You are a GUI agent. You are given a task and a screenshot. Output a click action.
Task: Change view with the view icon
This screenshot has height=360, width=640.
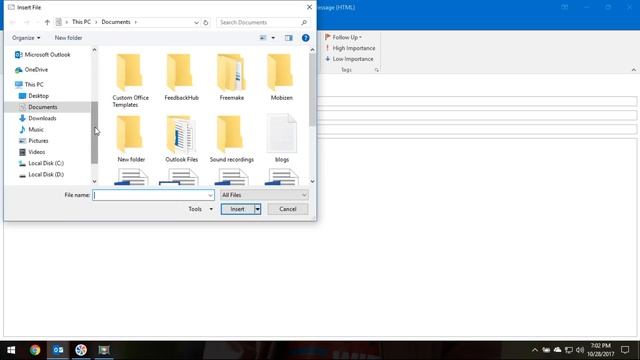tap(263, 38)
